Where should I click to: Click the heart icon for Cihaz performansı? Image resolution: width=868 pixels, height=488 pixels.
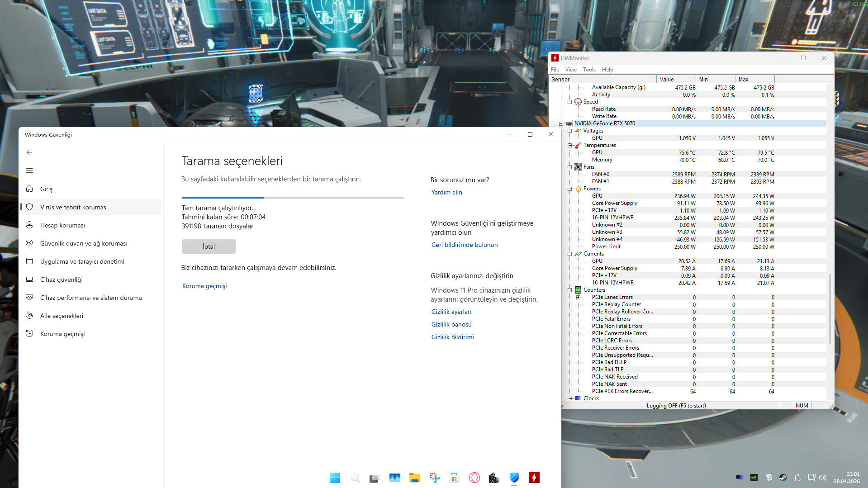[29, 297]
